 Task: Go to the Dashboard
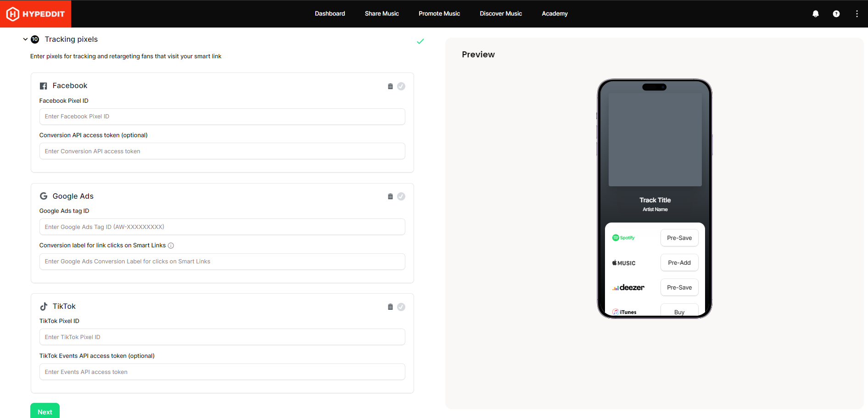[330, 14]
